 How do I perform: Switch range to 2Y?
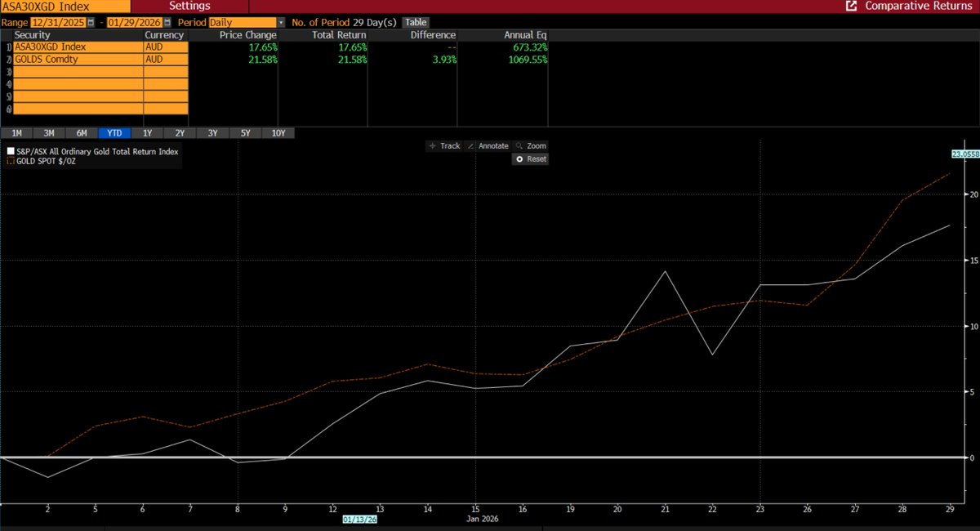(x=179, y=132)
